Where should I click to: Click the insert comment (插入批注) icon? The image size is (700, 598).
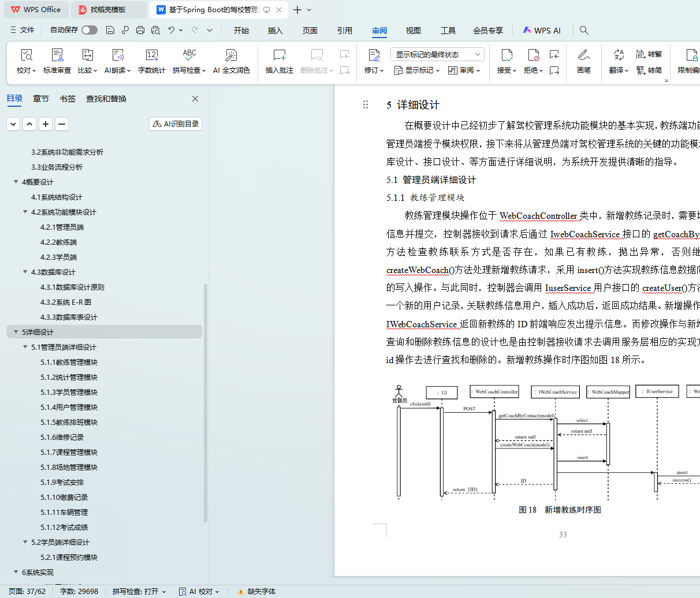point(280,55)
